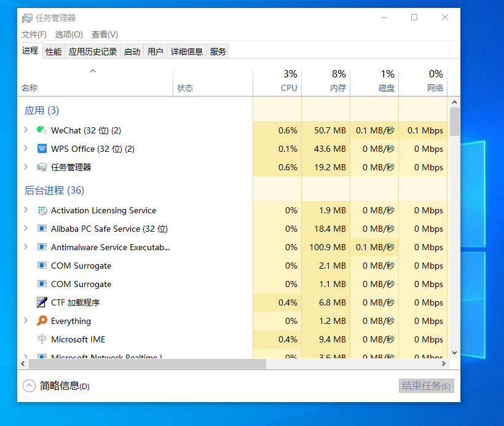This screenshot has width=504, height=426.
Task: Click the Everything magnifier icon
Action: coord(42,320)
